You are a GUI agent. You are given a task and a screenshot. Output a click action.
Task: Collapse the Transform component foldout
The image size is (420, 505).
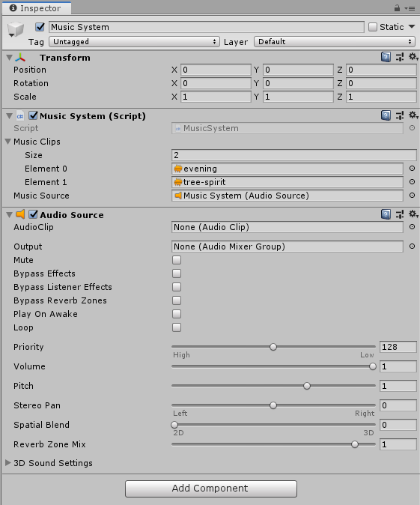pos(9,58)
